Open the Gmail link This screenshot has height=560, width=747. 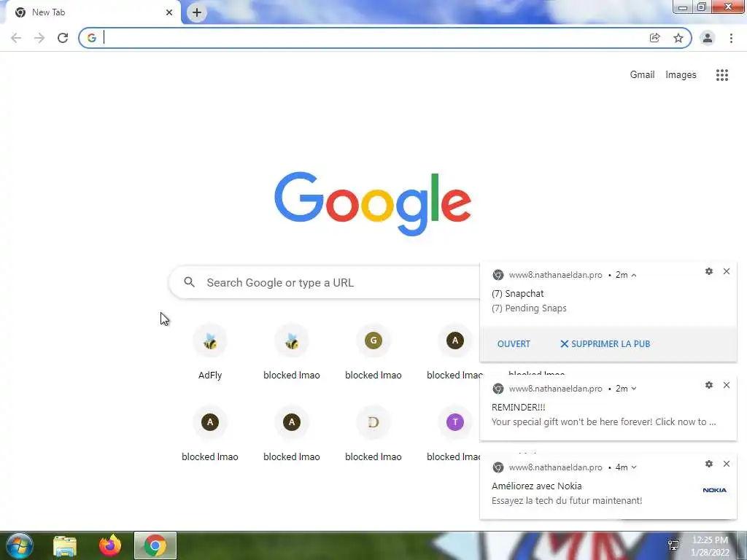642,75
